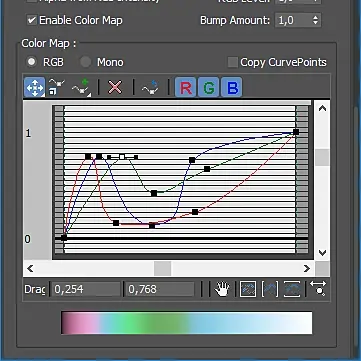This screenshot has width=361, height=361.
Task: Click the color map gradient preview bar
Action: point(187,323)
